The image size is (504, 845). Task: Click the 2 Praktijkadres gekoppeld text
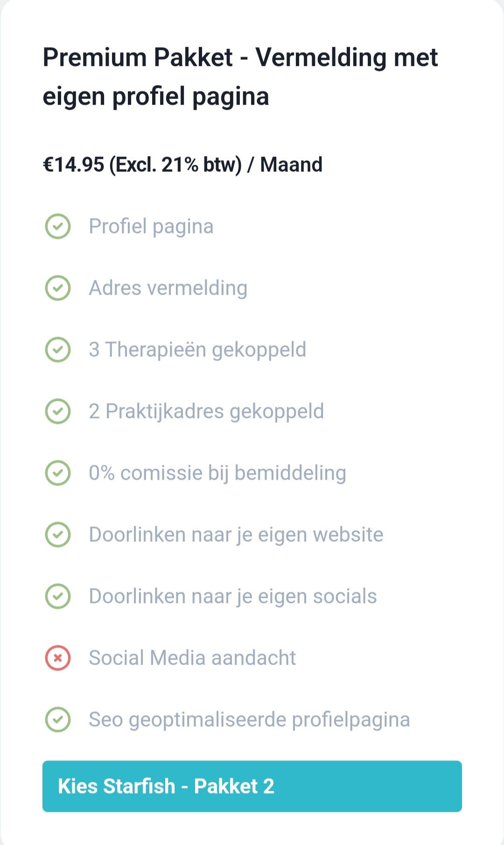(x=206, y=412)
